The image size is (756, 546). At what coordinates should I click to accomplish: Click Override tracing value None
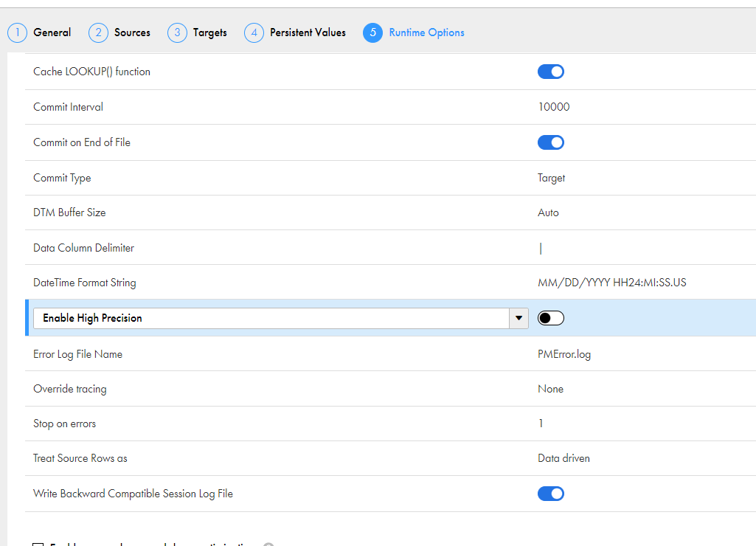(x=550, y=389)
